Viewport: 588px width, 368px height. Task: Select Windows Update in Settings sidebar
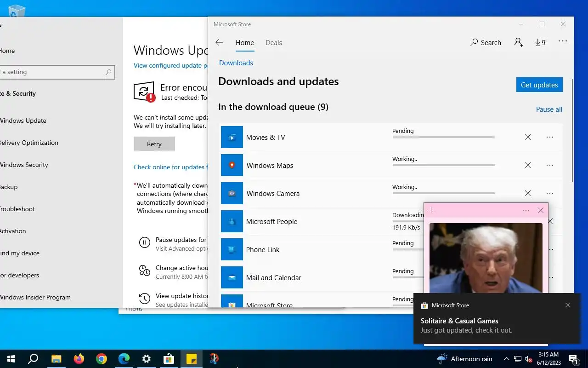23,121
